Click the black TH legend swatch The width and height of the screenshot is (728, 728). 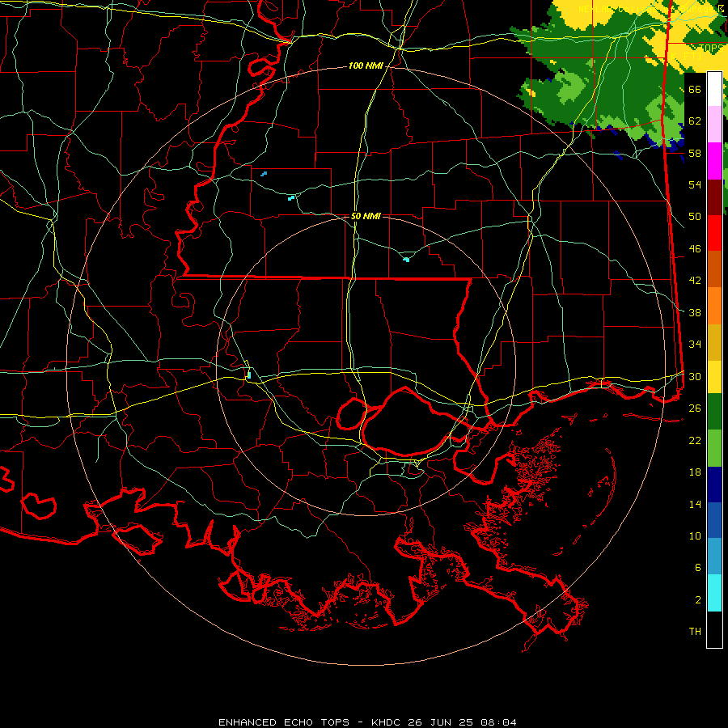tap(714, 629)
